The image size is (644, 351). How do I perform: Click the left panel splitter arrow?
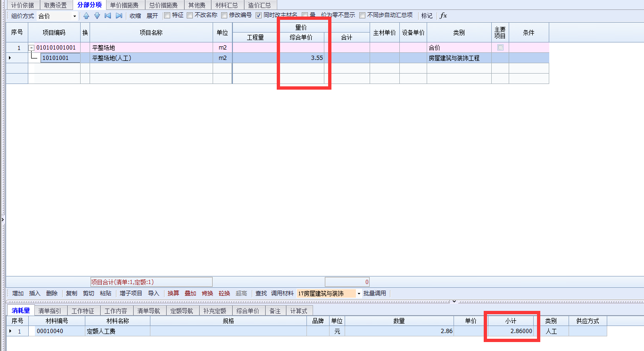coord(2,219)
